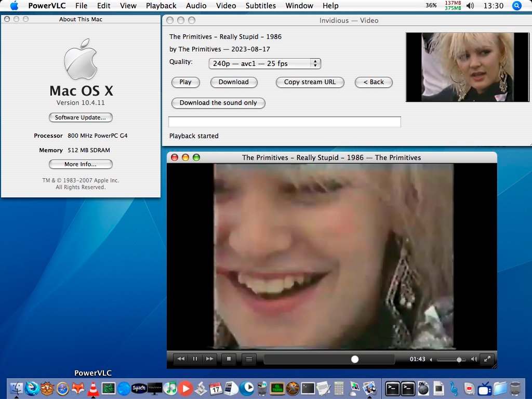The image size is (532, 399).
Task: Toggle fullscreen mode in the player
Action: [x=487, y=359]
